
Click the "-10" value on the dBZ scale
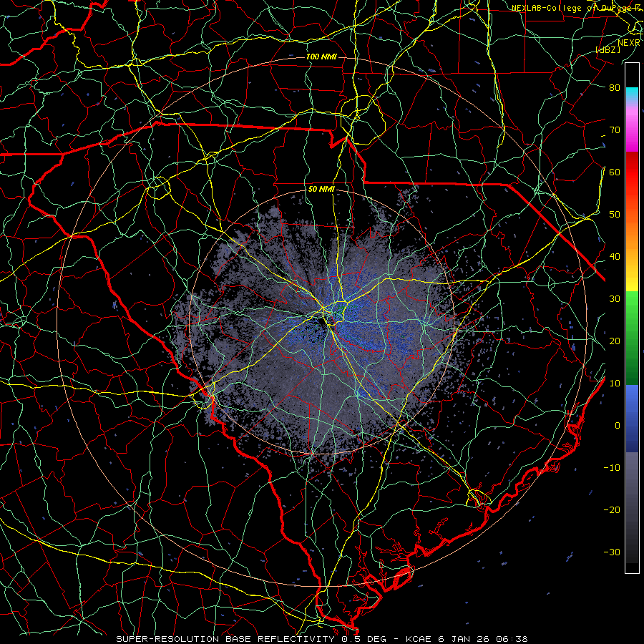click(612, 468)
